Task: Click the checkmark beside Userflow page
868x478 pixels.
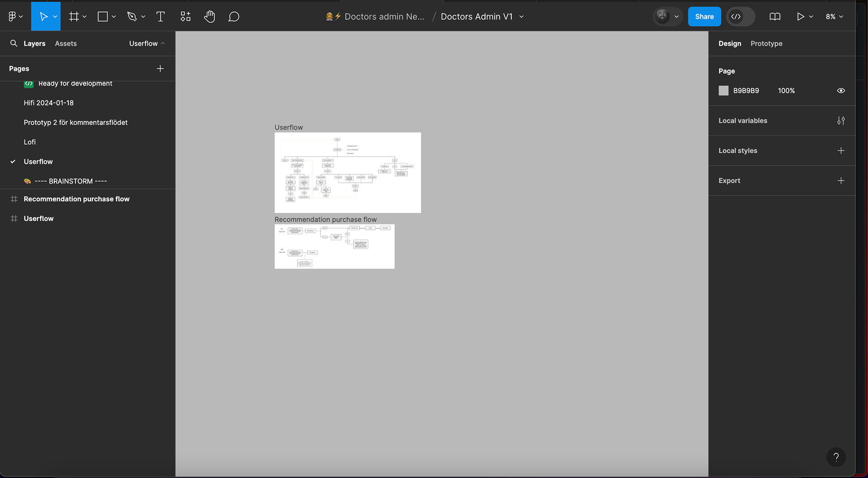Action: coord(13,161)
